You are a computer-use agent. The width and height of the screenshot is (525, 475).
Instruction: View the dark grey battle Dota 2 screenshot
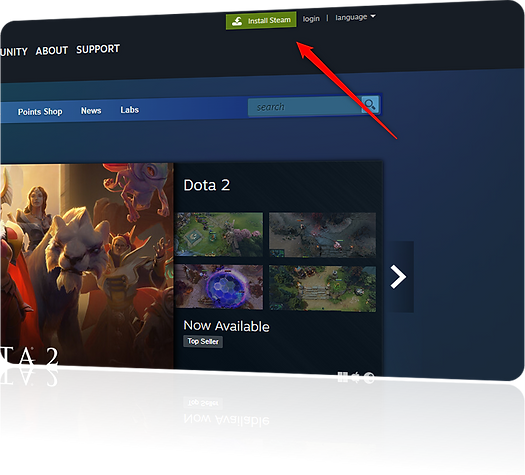pos(322,235)
